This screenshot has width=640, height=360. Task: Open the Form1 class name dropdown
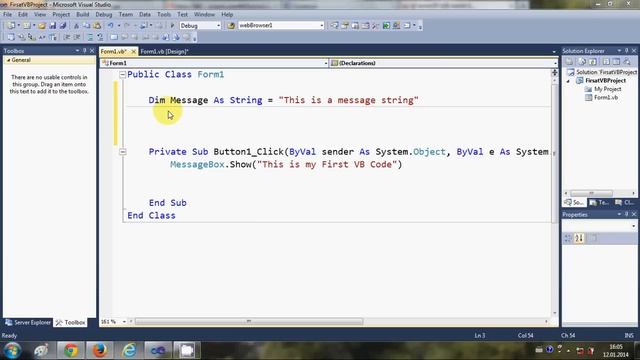[326, 63]
